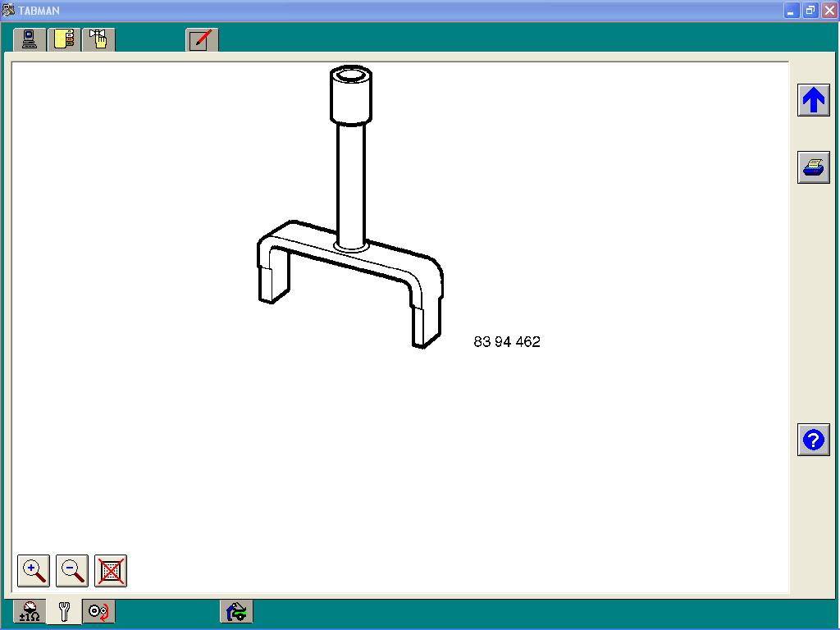Select the wrench special tools tab
Viewport: 840px width, 630px height.
[x=64, y=612]
